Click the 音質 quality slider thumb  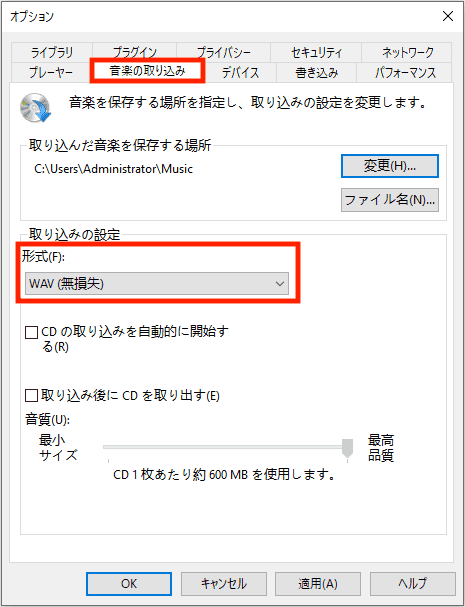347,448
